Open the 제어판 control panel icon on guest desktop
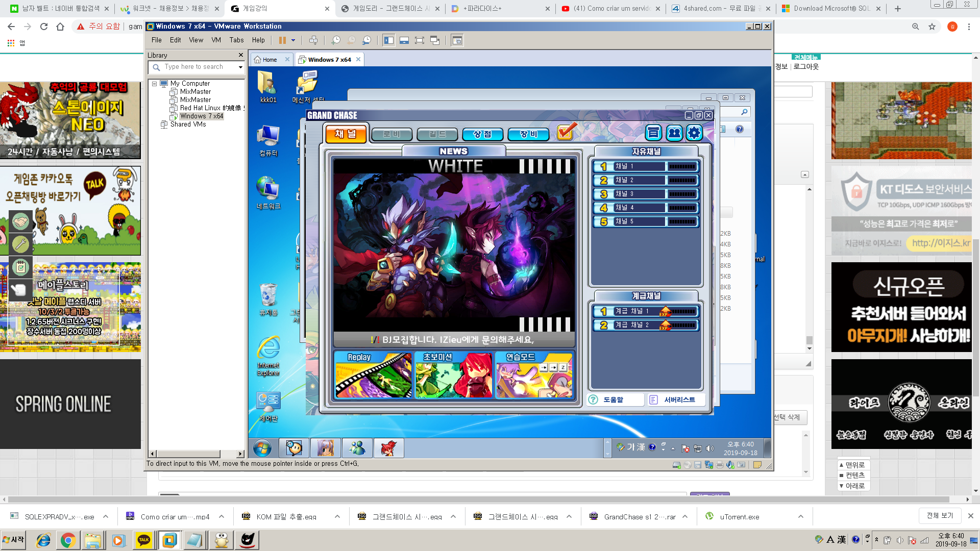Viewport: 980px width, 551px height. (x=268, y=407)
